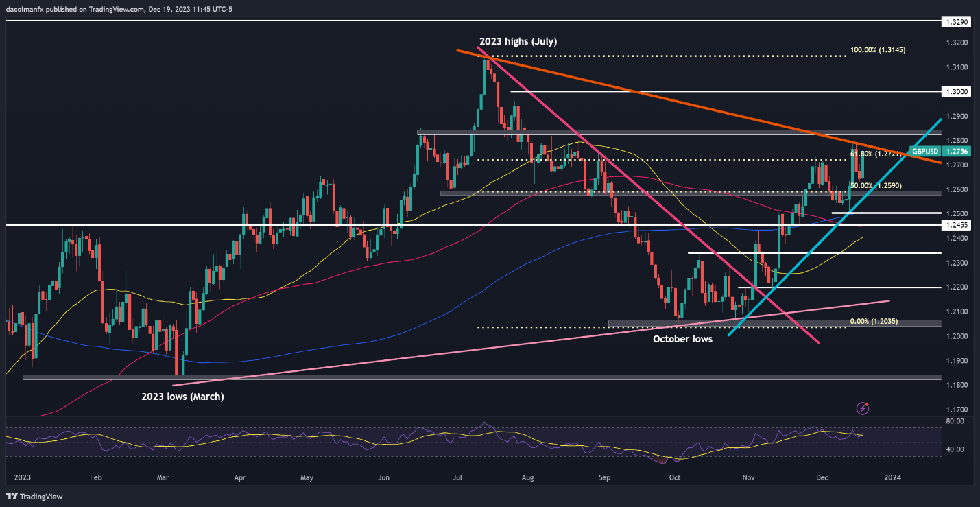980x507 pixels.
Task: Click the 2023 label on time axis
Action: click(x=23, y=476)
